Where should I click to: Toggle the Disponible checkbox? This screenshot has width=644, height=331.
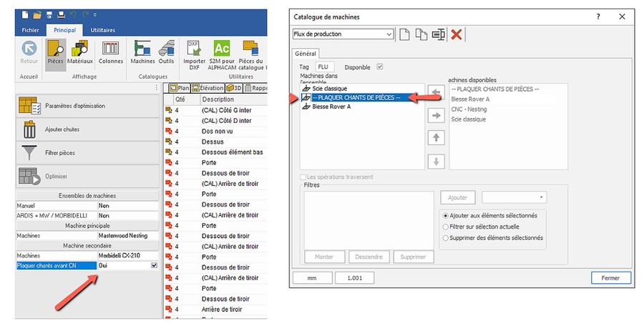point(380,67)
